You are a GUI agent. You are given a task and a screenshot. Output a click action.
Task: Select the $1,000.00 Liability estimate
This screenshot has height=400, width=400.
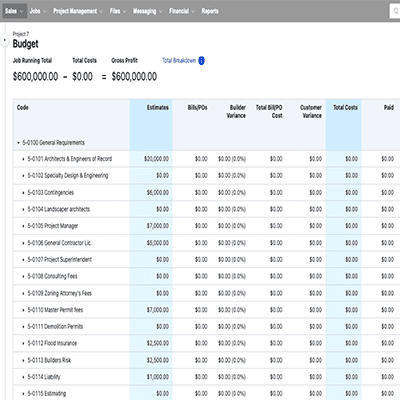pos(158,377)
